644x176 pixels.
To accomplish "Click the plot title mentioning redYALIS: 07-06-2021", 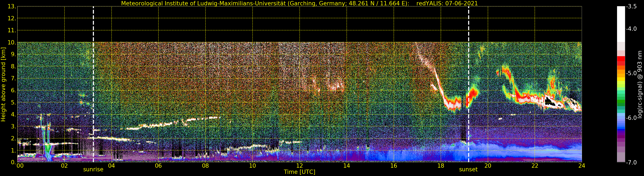I will [299, 3].
